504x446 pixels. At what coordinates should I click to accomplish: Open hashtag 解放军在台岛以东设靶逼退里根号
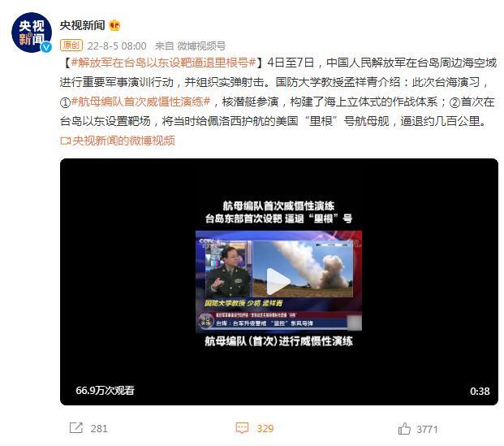pyautogui.click(x=163, y=63)
